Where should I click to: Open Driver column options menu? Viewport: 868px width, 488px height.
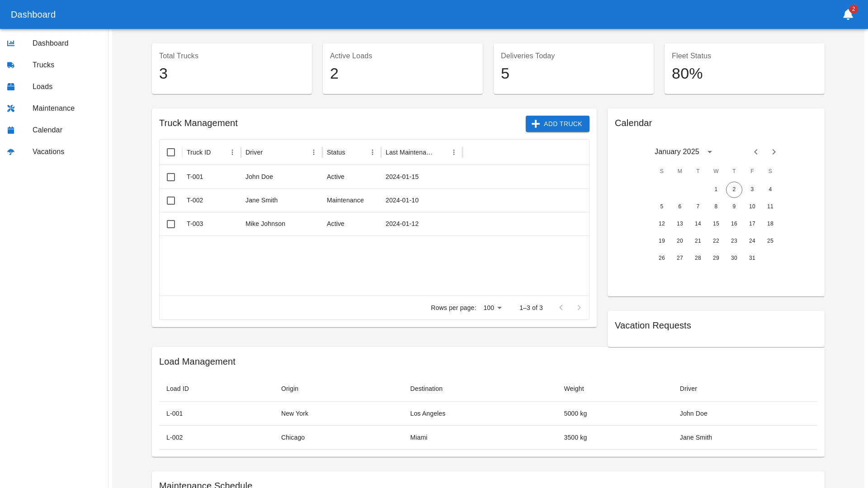pyautogui.click(x=314, y=152)
